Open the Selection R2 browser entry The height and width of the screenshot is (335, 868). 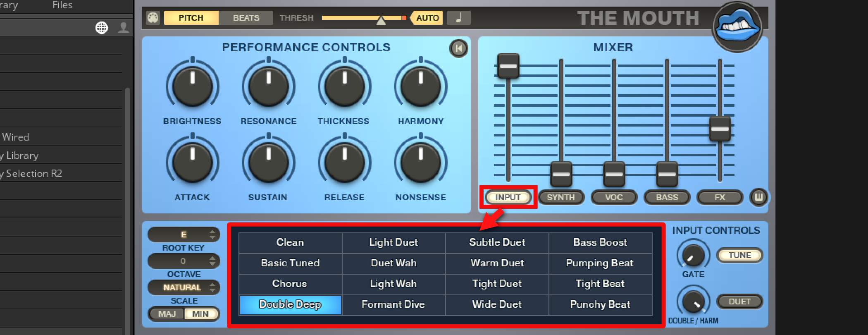[61, 173]
